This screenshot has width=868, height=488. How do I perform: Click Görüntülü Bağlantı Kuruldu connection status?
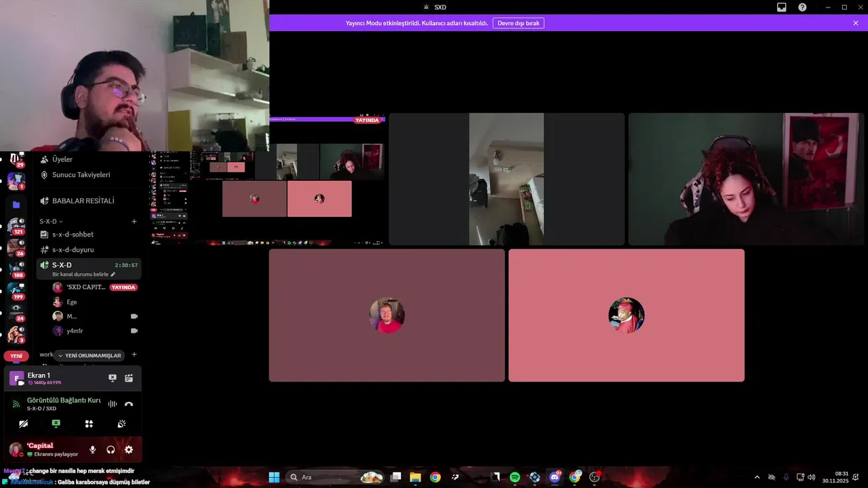(x=64, y=401)
